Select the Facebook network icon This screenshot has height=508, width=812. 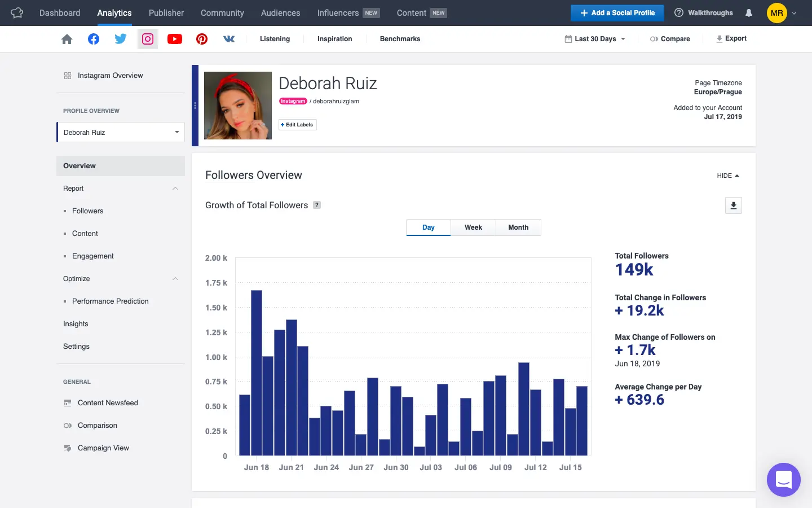pos(94,39)
